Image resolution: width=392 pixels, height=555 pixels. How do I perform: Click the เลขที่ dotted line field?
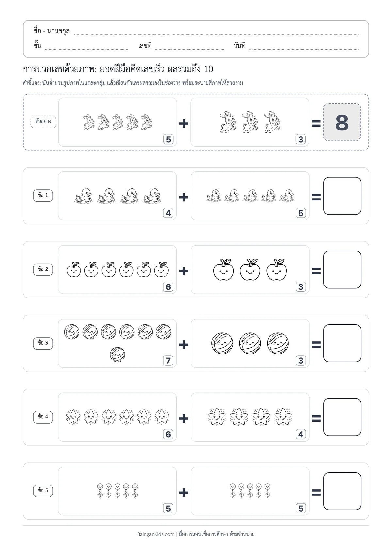pyautogui.click(x=189, y=47)
